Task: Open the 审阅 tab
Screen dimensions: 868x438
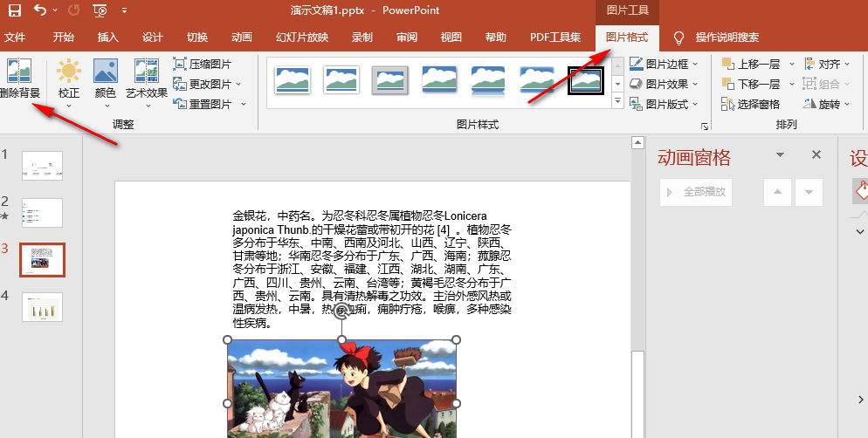Action: (407, 38)
